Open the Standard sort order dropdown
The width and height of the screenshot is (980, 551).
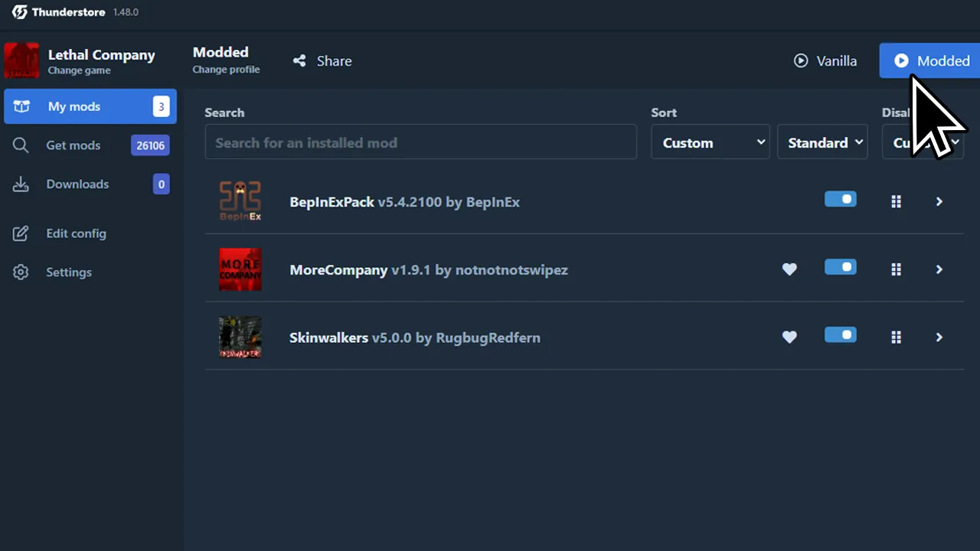822,142
